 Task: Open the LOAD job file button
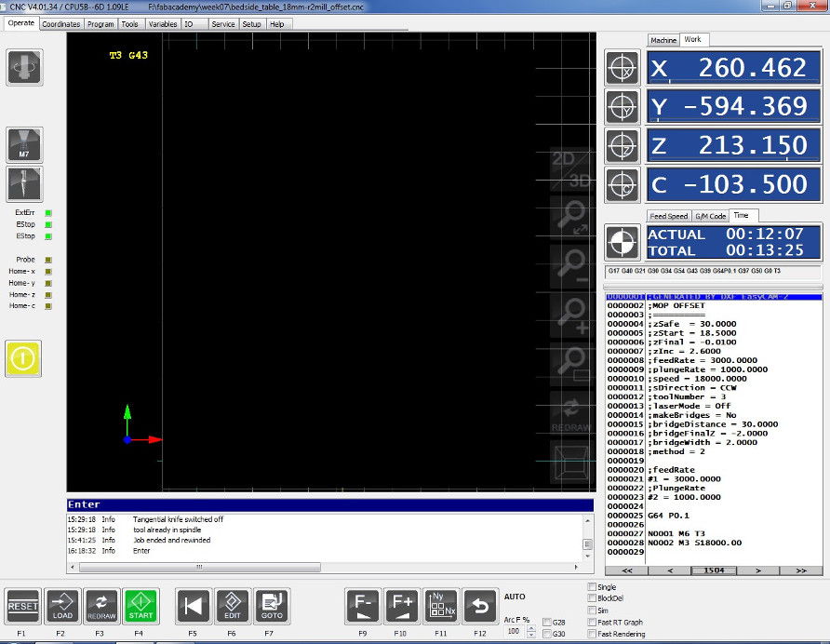tap(62, 606)
